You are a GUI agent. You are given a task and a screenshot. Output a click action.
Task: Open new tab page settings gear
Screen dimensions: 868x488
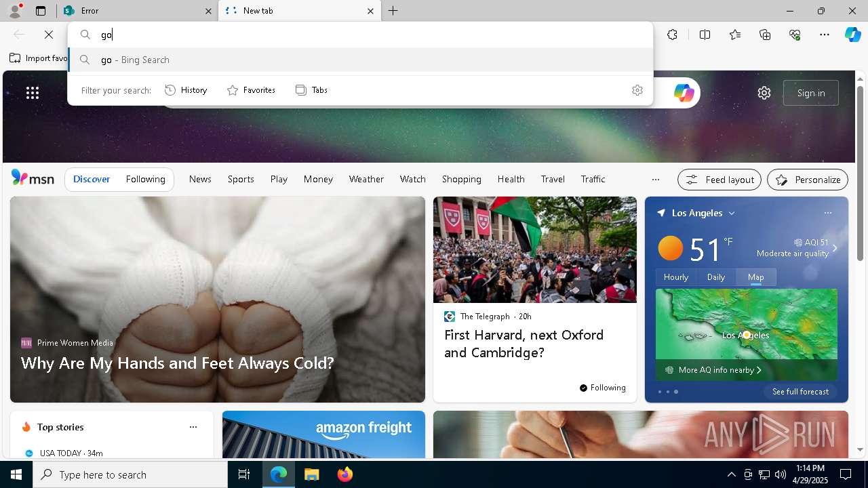pos(764,93)
